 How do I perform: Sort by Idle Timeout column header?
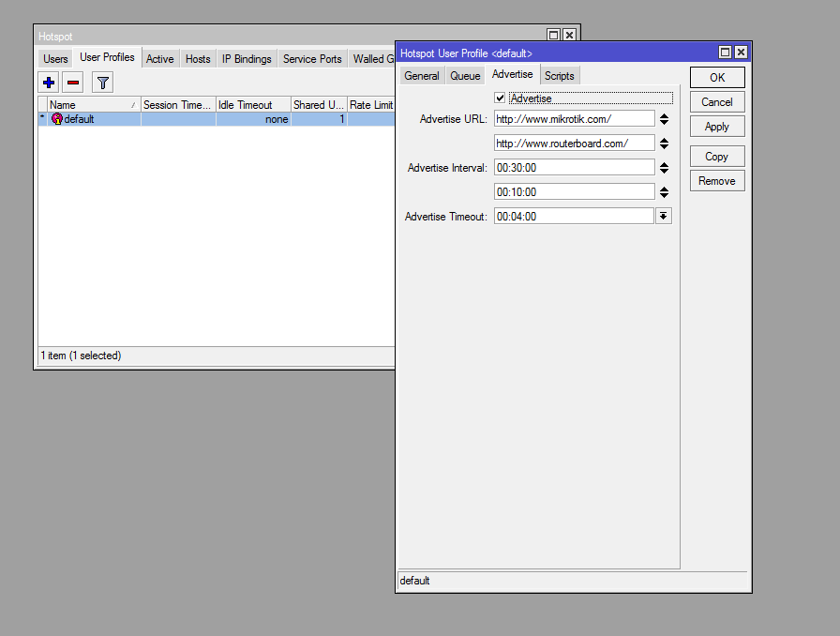point(253,104)
